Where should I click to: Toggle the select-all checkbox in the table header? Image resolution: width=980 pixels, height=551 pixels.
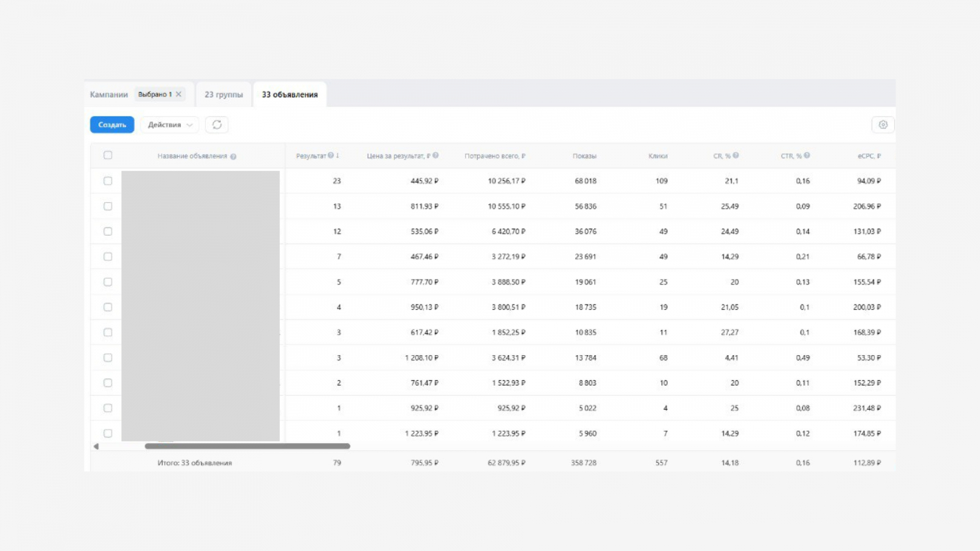point(108,156)
